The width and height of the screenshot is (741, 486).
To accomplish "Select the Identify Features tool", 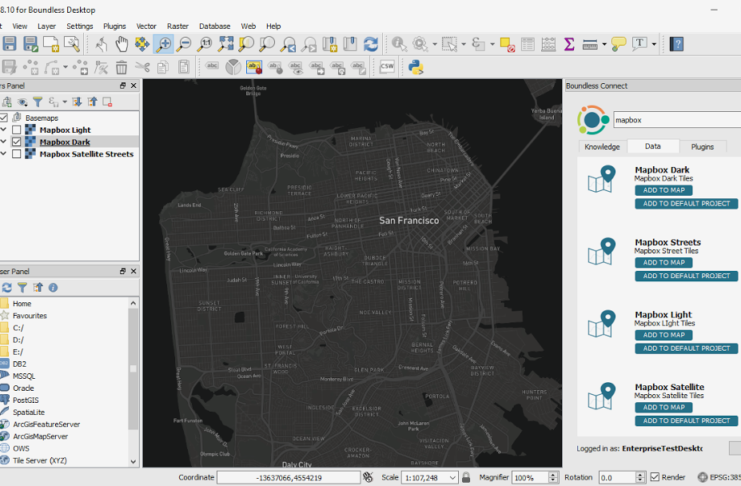I will pyautogui.click(x=399, y=44).
